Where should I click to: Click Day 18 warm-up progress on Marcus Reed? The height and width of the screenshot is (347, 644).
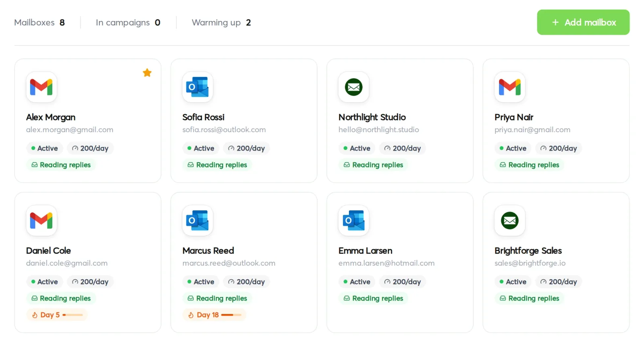215,315
